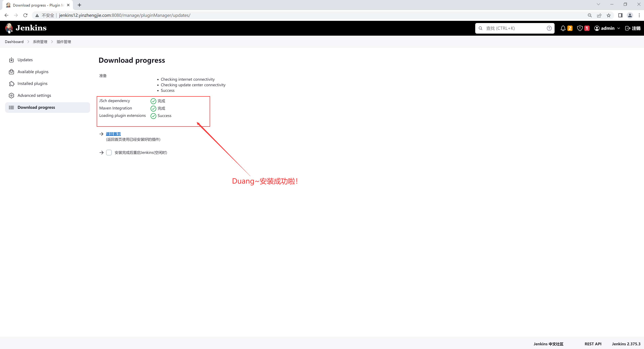Viewport: 644px width, 349px height.
Task: Open the security warnings shield icon
Action: [x=580, y=28]
